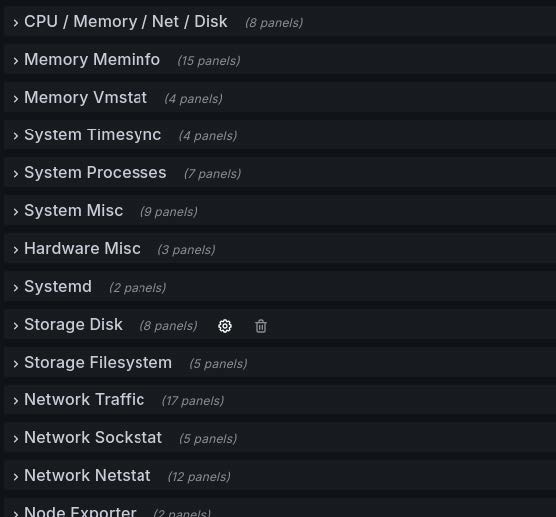The height and width of the screenshot is (517, 556).
Task: Expand System Misc chevron arrow
Action: click(16, 212)
